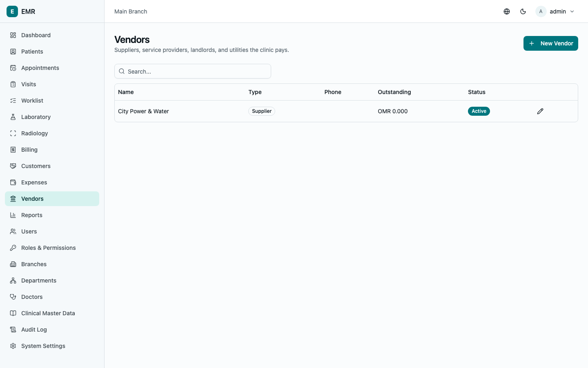This screenshot has width=588, height=368.
Task: Open System Settings label
Action: 43,346
